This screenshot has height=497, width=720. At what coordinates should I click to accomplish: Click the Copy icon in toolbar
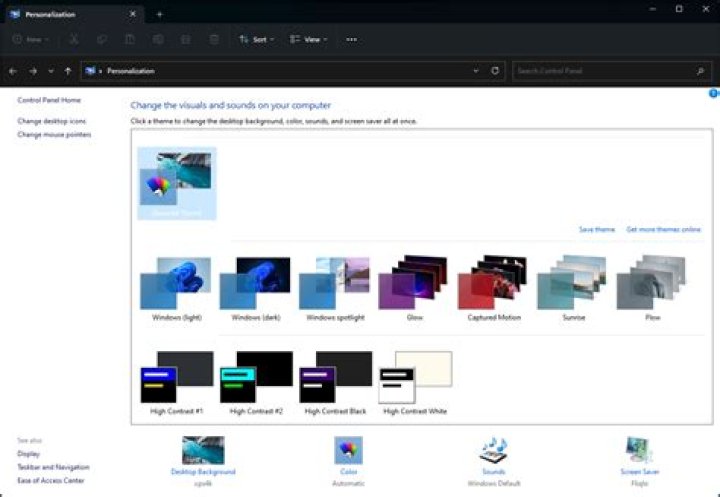click(x=101, y=40)
